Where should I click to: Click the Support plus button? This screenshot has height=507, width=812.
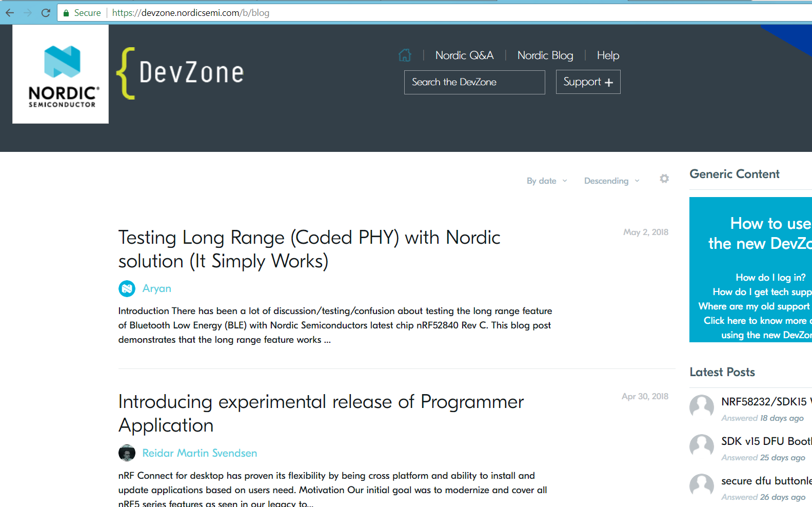pyautogui.click(x=588, y=82)
